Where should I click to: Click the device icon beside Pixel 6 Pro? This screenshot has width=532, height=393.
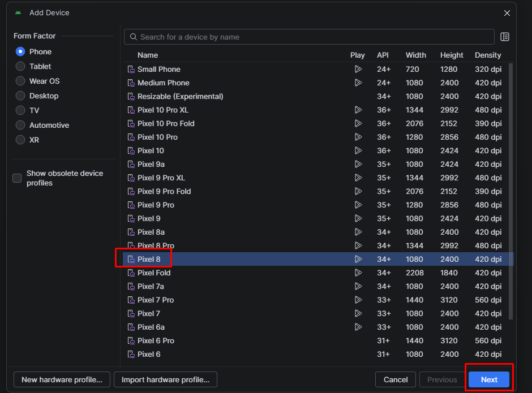pyautogui.click(x=131, y=340)
